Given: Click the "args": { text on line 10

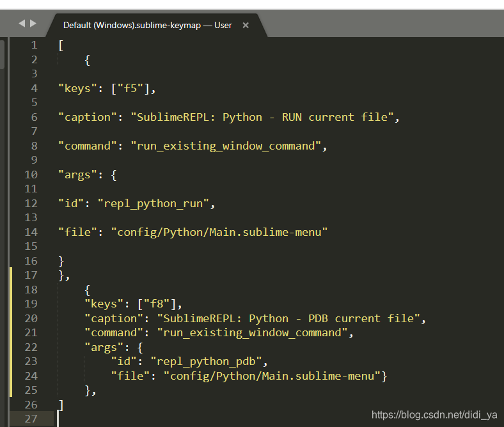Looking at the screenshot, I should [88, 175].
